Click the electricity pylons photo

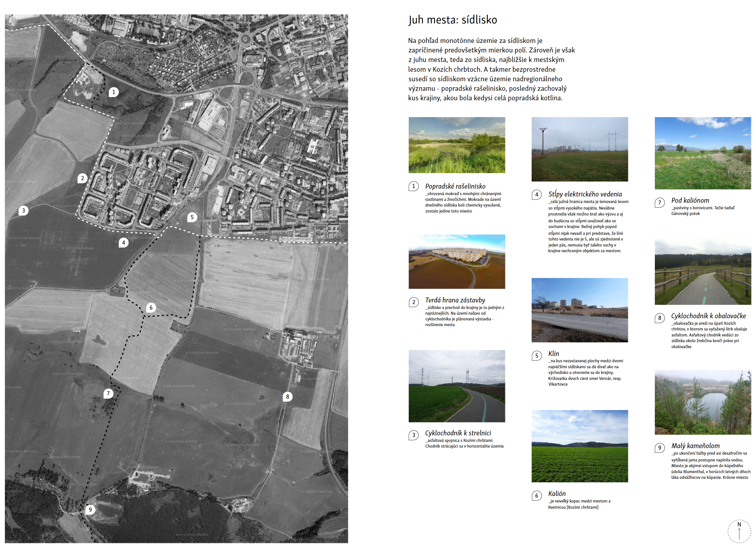pyautogui.click(x=580, y=149)
